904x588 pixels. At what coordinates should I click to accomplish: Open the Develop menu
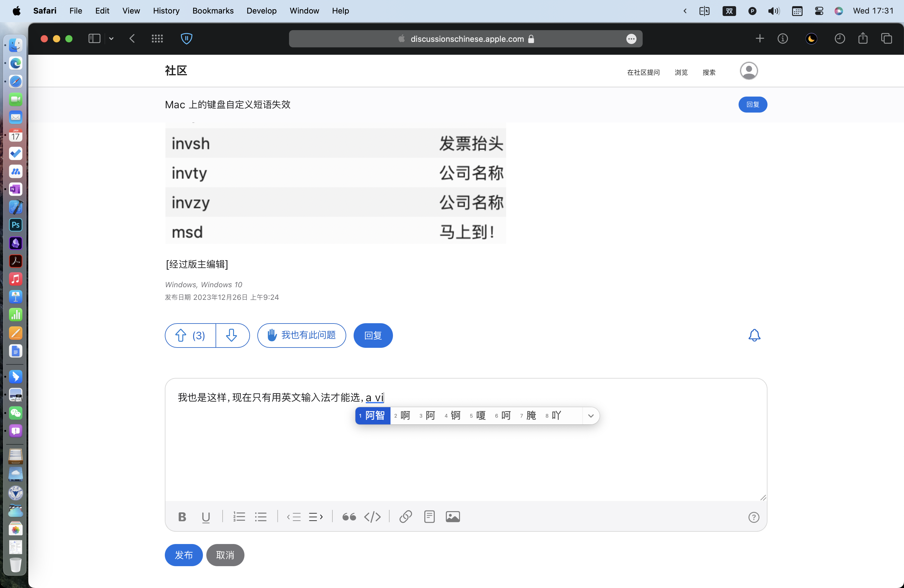(261, 11)
